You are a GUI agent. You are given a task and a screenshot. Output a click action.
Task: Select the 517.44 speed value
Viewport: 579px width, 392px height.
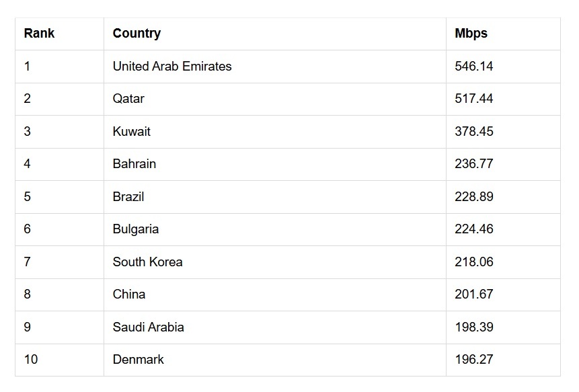tap(473, 98)
